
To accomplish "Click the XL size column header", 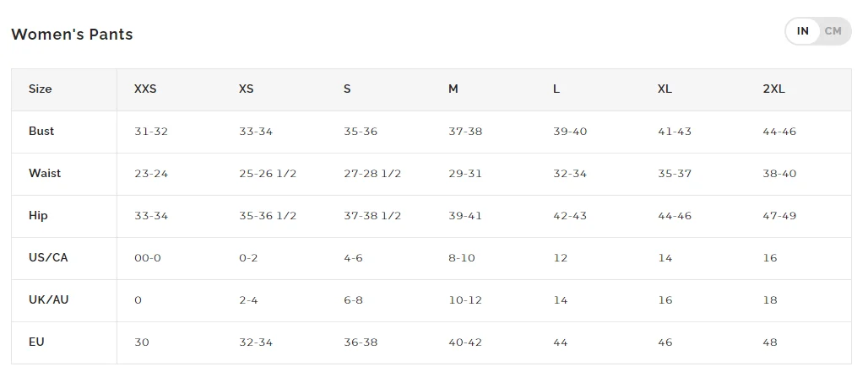I will pyautogui.click(x=665, y=89).
